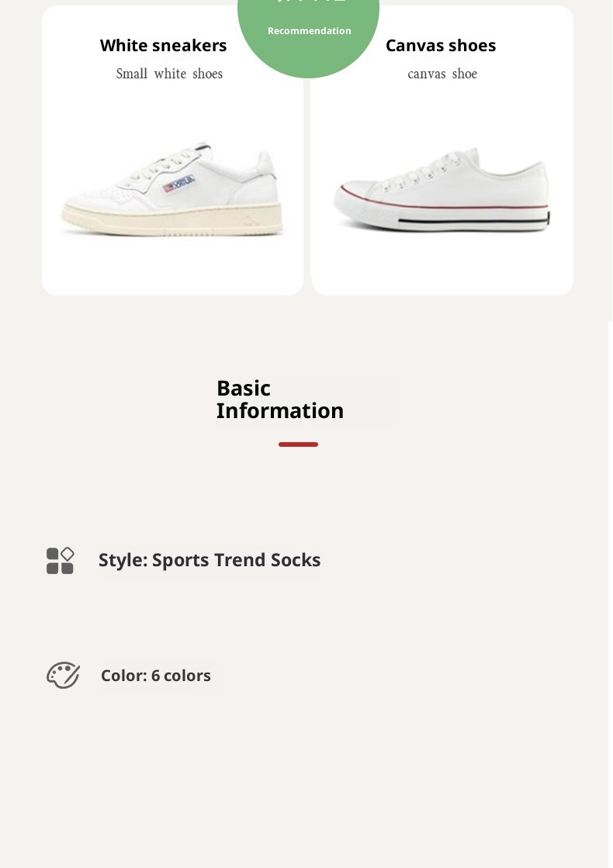Image resolution: width=613 pixels, height=868 pixels.
Task: Click the Style grid icon
Action: tap(60, 561)
